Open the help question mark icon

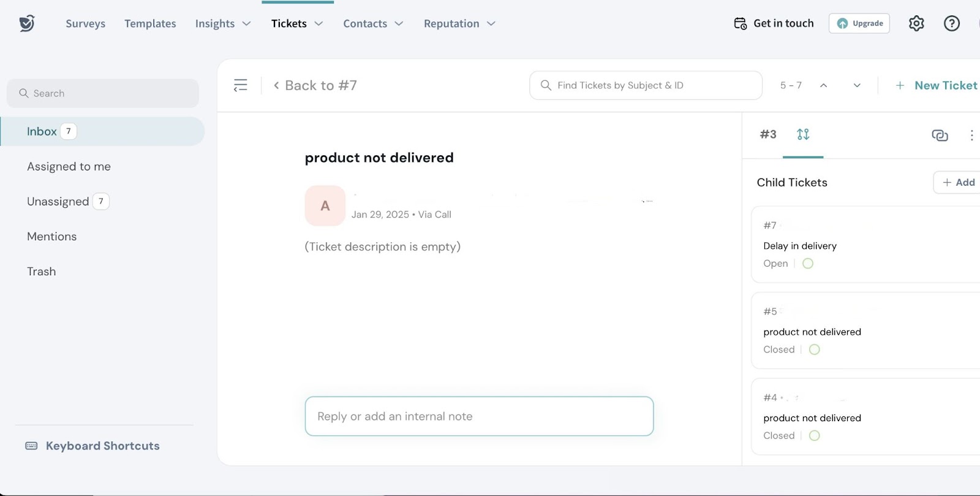coord(951,23)
